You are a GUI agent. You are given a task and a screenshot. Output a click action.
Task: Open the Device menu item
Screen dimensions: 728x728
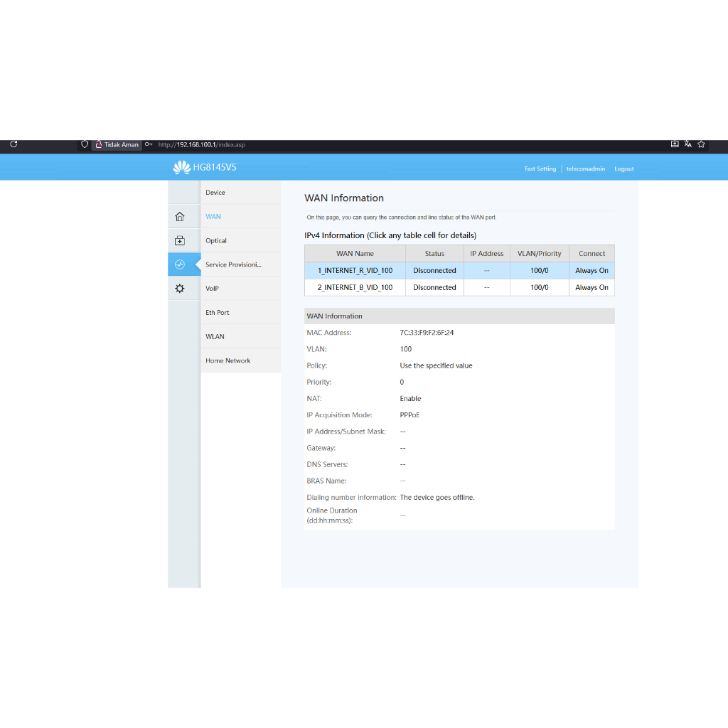(215, 193)
